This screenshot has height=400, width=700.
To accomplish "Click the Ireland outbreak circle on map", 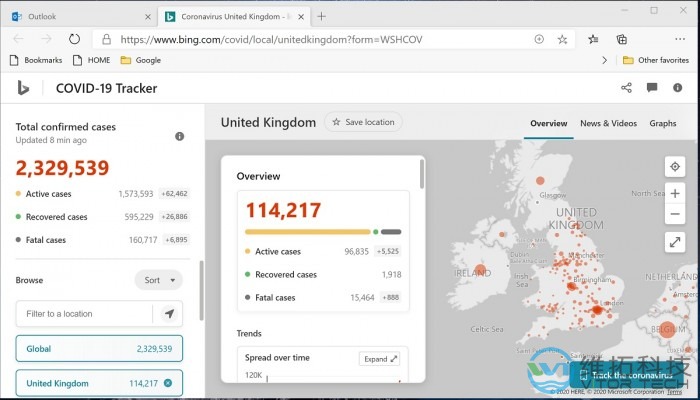I will 480,271.
